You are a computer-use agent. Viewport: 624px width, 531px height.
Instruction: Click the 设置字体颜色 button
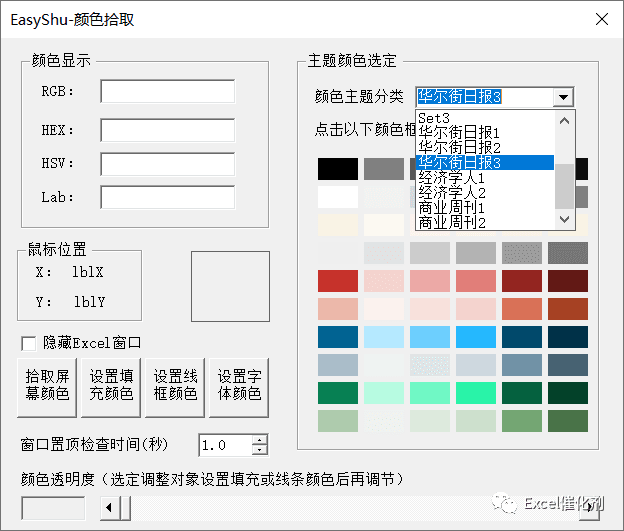pyautogui.click(x=239, y=387)
